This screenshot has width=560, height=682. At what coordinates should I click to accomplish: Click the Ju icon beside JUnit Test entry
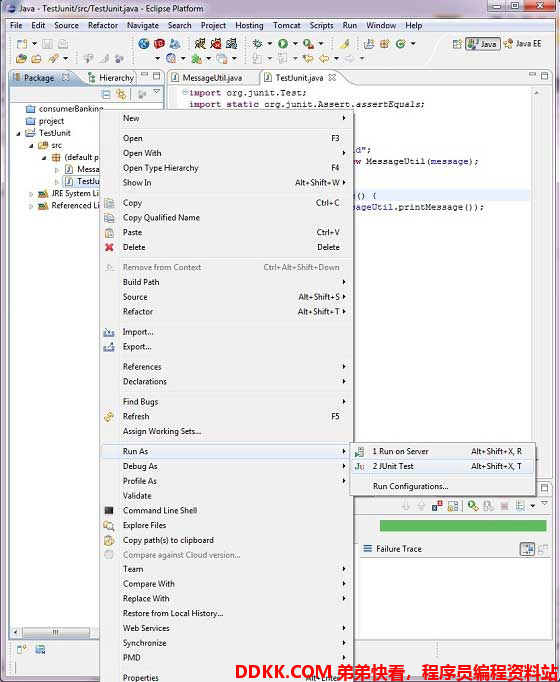[360, 466]
